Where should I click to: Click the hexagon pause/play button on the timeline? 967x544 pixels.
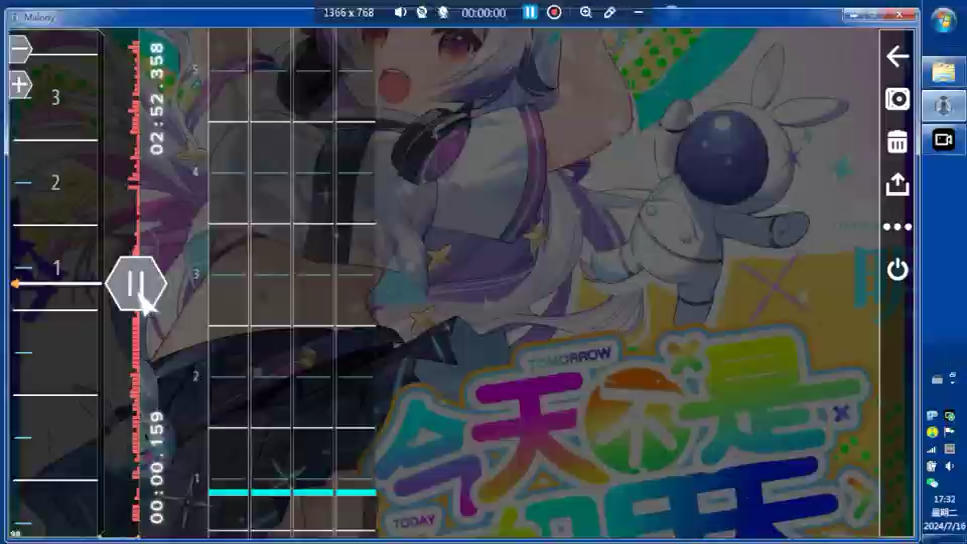[x=136, y=284]
